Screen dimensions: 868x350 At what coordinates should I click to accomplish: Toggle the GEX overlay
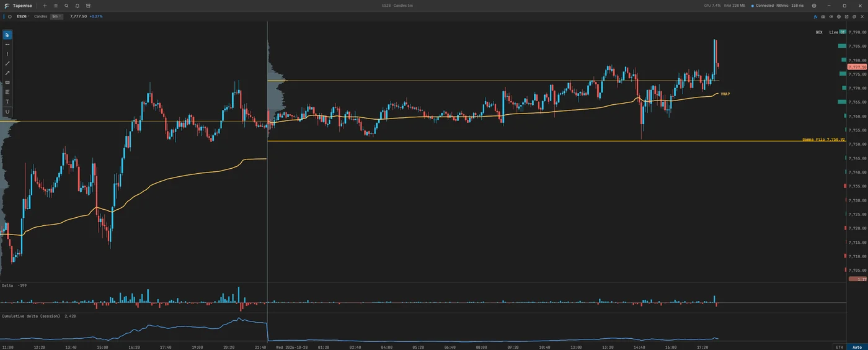point(819,32)
